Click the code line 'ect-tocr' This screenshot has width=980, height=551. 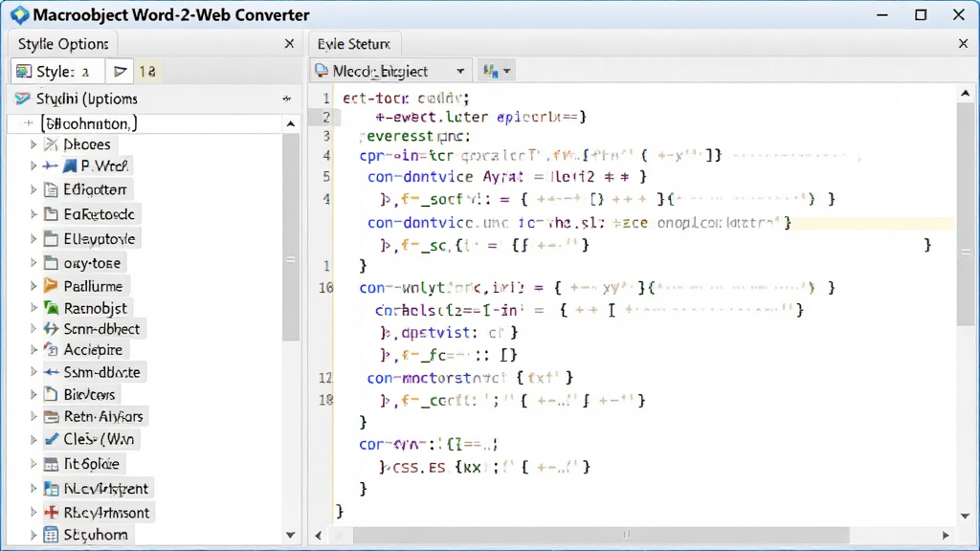pos(406,99)
